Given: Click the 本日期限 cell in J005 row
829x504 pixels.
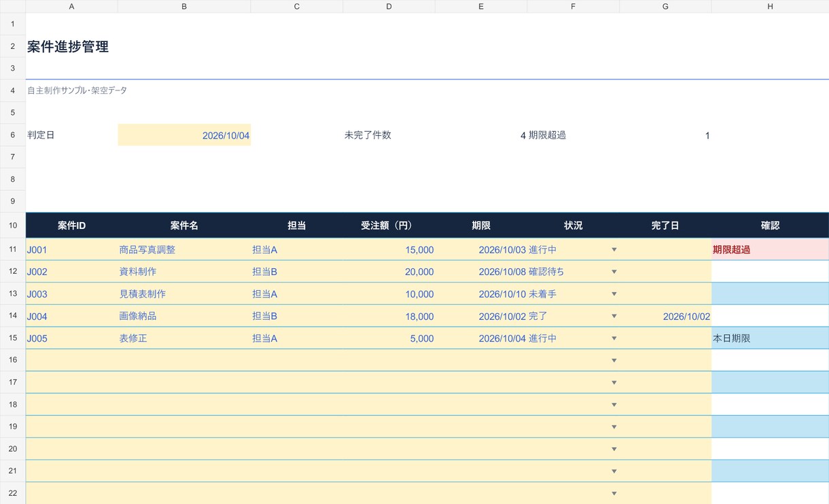Looking at the screenshot, I should tap(770, 338).
